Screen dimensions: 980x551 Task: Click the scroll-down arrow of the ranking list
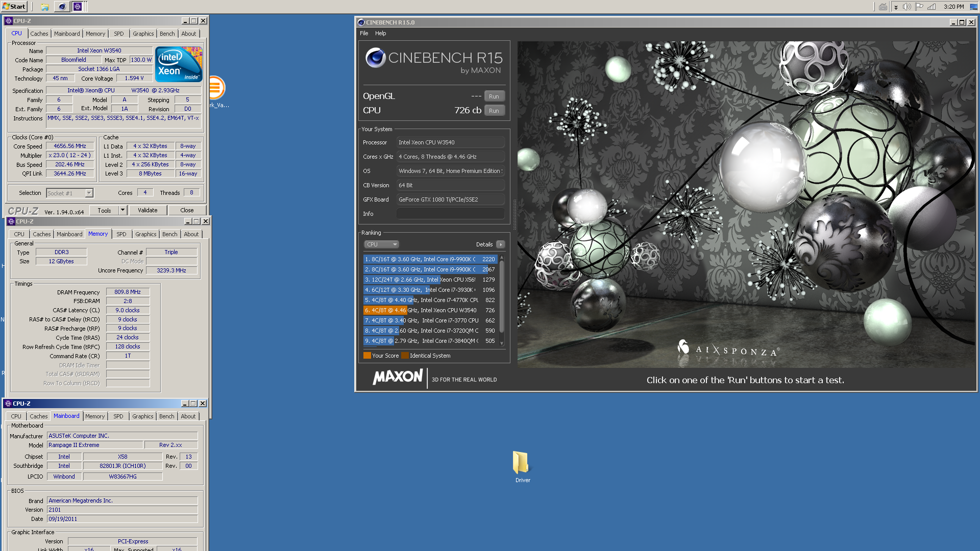(502, 343)
